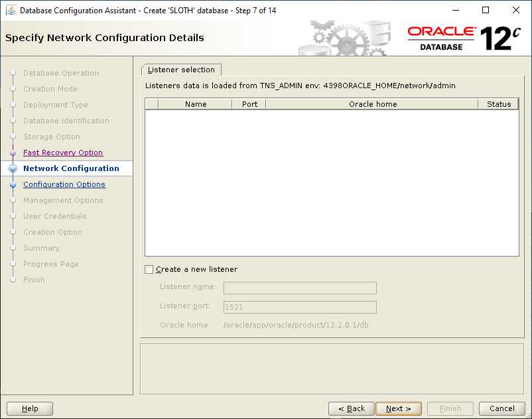Click the Specify Network Configuration Details heading
Screen dimensions: 532x419
click(x=105, y=38)
